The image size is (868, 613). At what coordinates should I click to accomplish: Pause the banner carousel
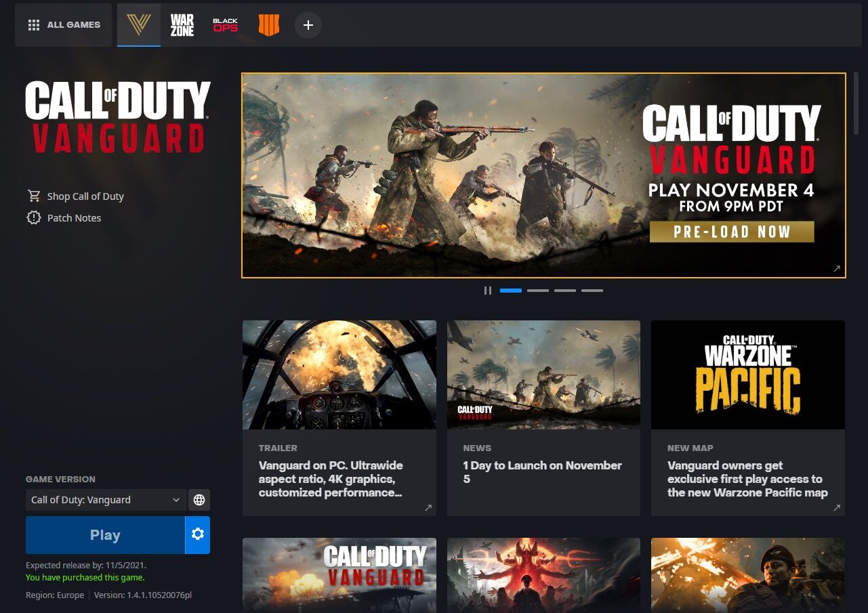(487, 291)
